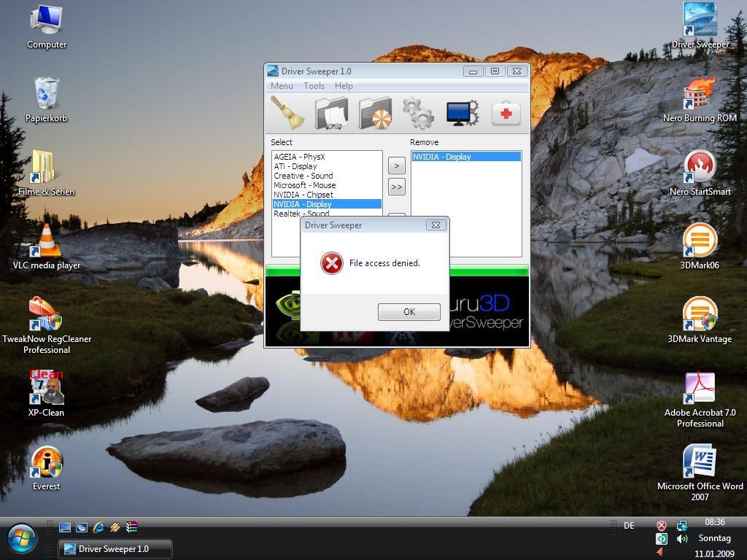Launch Adobe Acrobat 7.0 Professional shortcut
Viewport: 747px width, 560px height.
[x=700, y=401]
